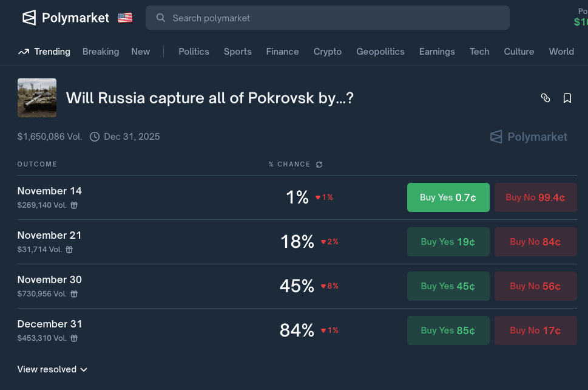Expand the View resolved section
588x390 pixels.
[x=52, y=369]
